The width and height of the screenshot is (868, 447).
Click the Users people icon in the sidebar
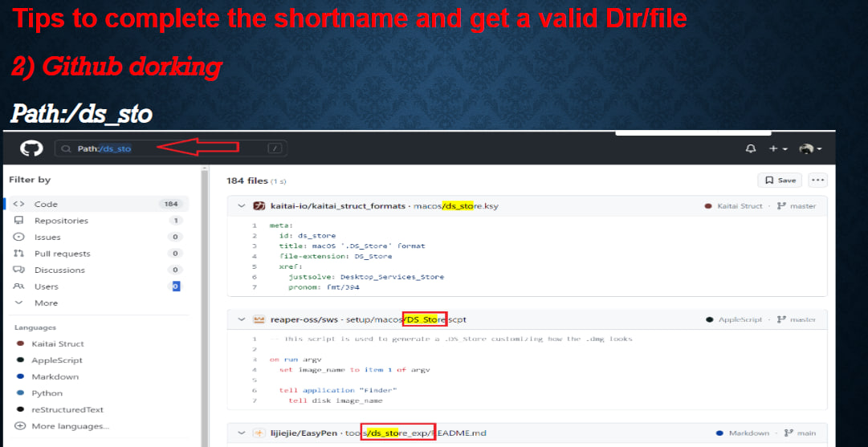pos(18,286)
